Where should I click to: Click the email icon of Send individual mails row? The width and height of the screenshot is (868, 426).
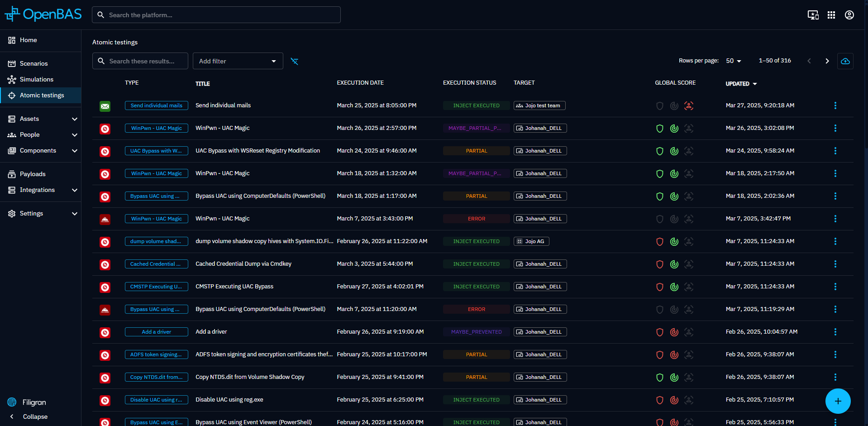pos(105,106)
